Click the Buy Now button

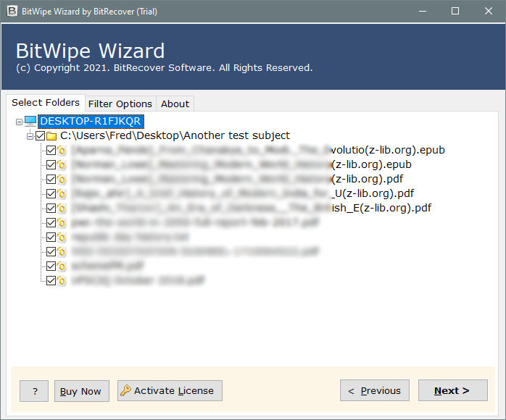tap(82, 391)
